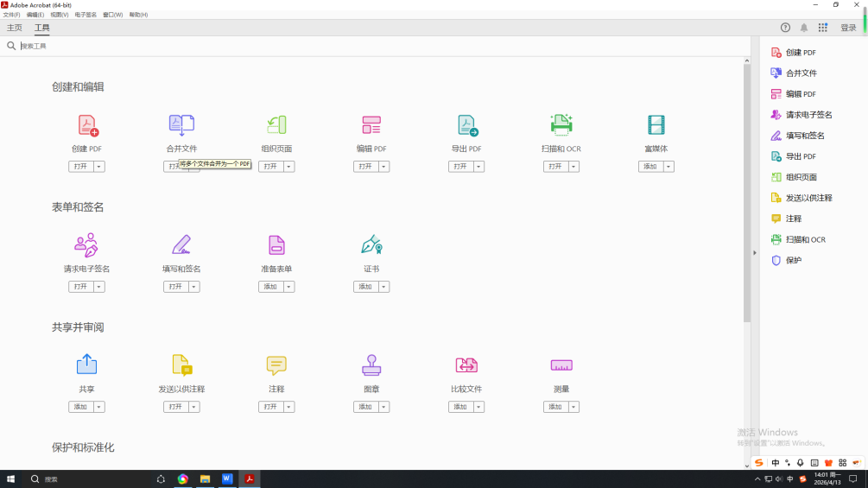Image resolution: width=868 pixels, height=488 pixels.
Task: Select the 比较文件 icon
Action: [466, 365]
